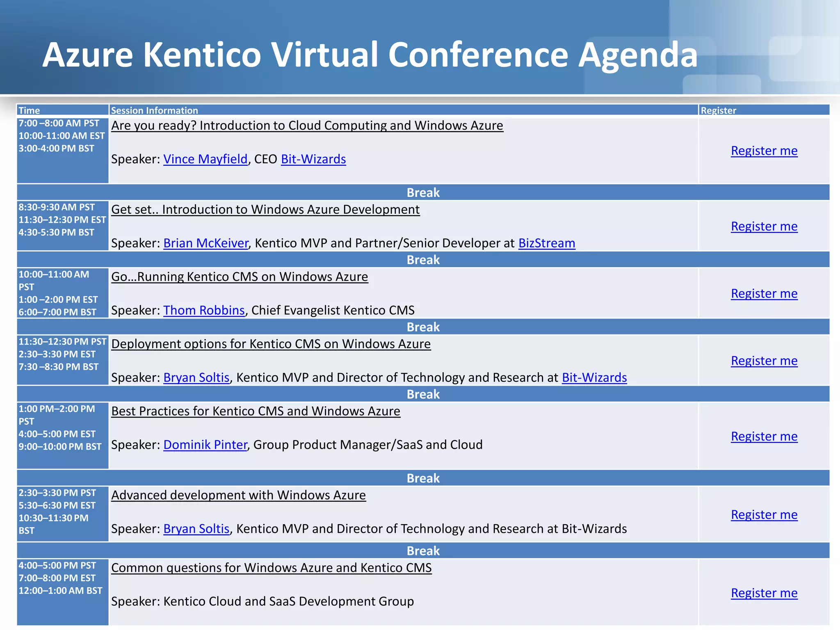This screenshot has height=630, width=840.
Task: Click Bryan Soltis link in Deployment options session
Action: pyautogui.click(x=196, y=378)
